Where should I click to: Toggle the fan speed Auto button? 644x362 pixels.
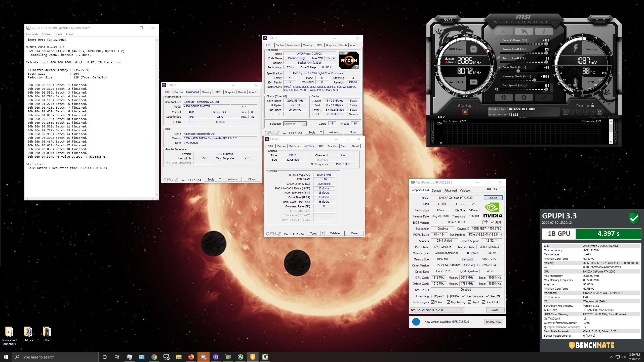549,92
